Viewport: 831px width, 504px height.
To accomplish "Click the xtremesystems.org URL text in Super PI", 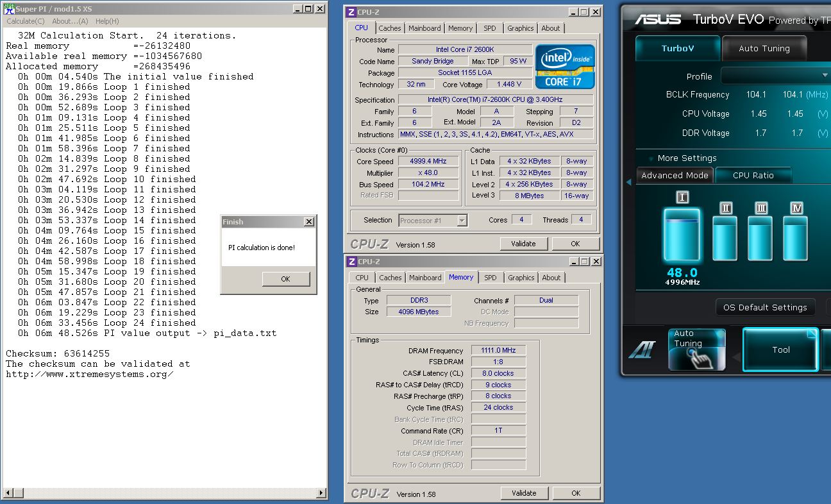I will click(90, 374).
